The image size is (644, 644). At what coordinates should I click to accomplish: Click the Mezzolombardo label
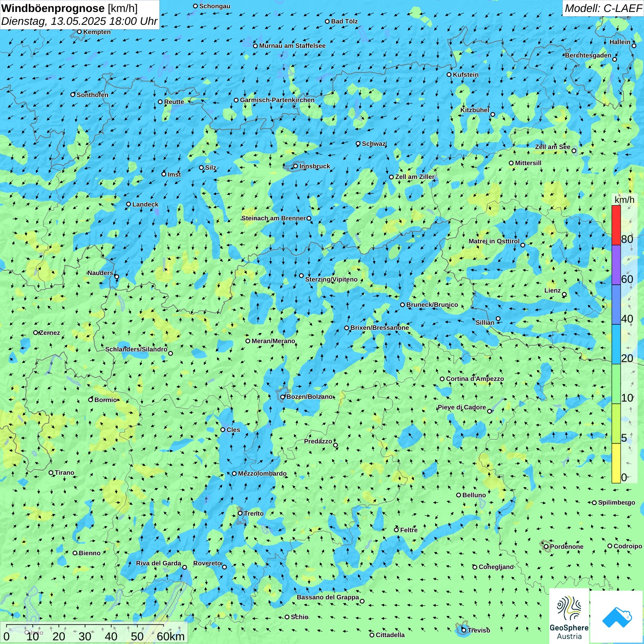click(x=262, y=473)
